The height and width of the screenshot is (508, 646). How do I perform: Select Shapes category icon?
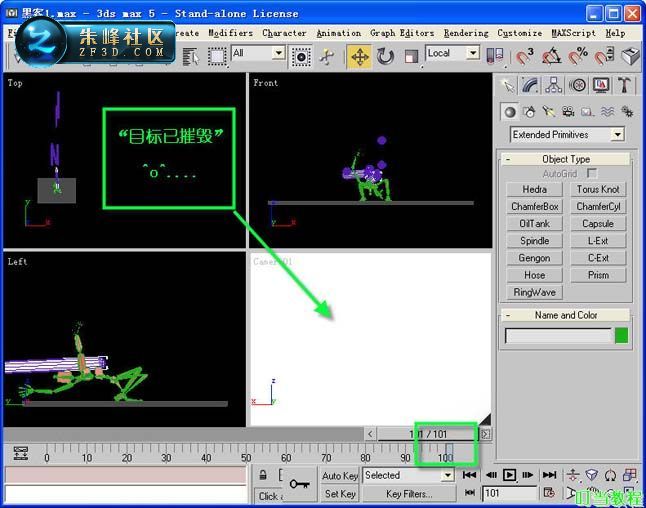(529, 112)
